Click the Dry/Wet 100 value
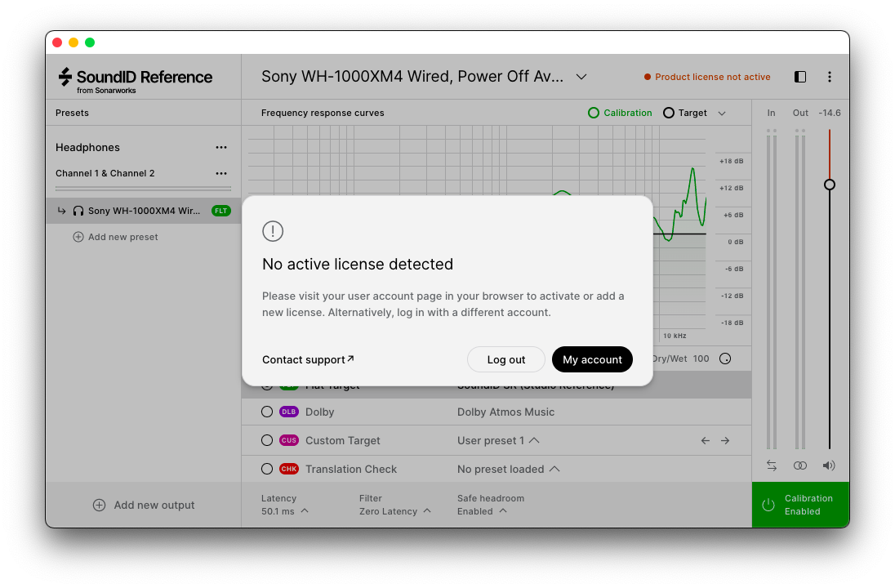 point(701,359)
